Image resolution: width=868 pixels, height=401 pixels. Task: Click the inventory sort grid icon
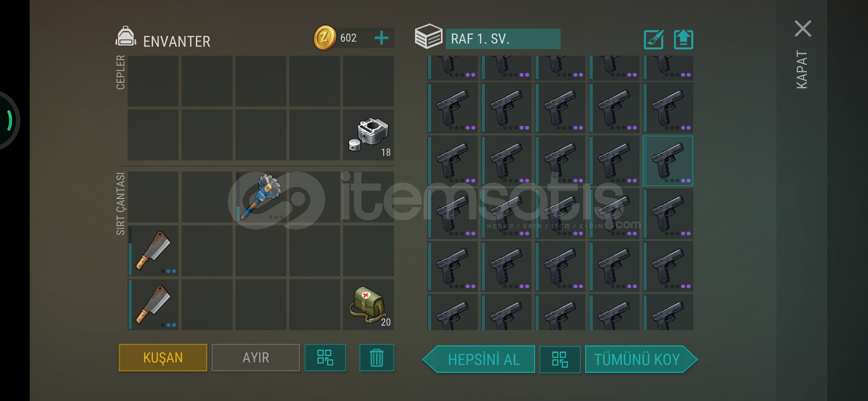tap(325, 358)
